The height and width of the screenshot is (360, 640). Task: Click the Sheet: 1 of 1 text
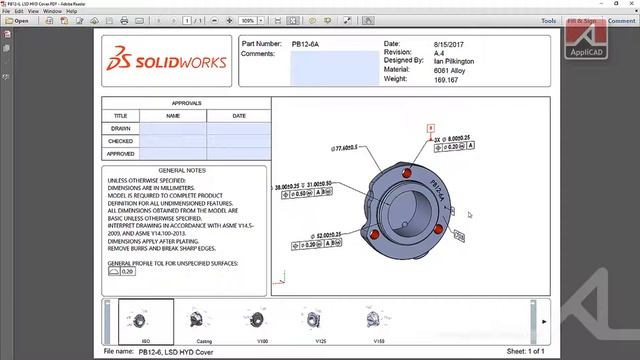tap(526, 351)
